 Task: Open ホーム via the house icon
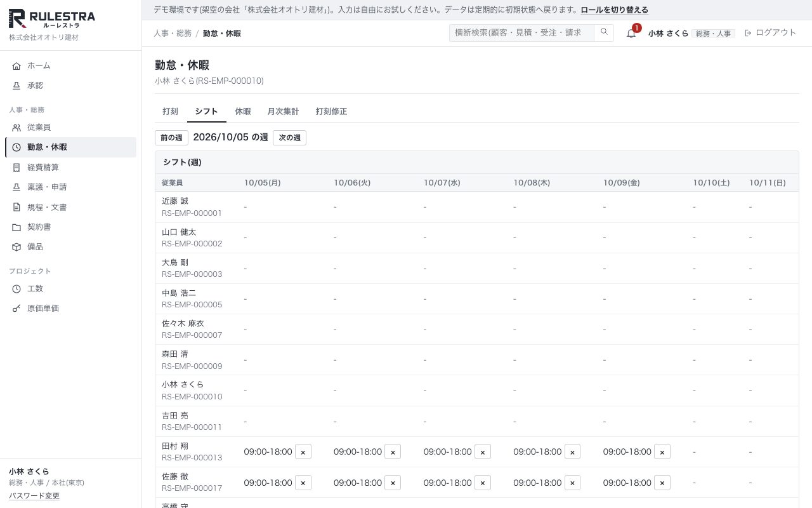coord(16,66)
